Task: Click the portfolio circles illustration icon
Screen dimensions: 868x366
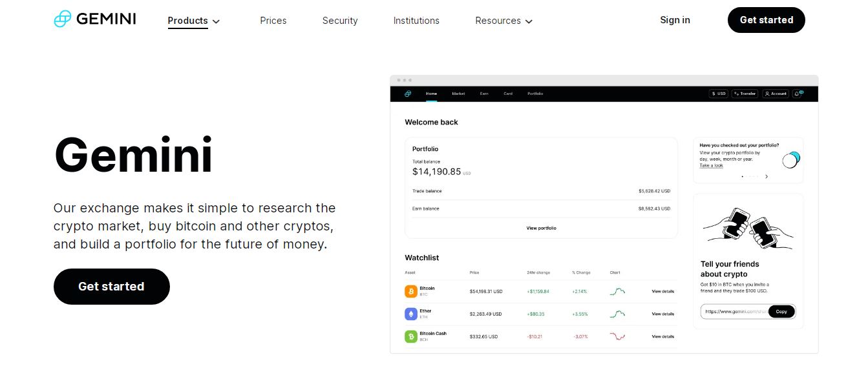Action: (x=791, y=159)
